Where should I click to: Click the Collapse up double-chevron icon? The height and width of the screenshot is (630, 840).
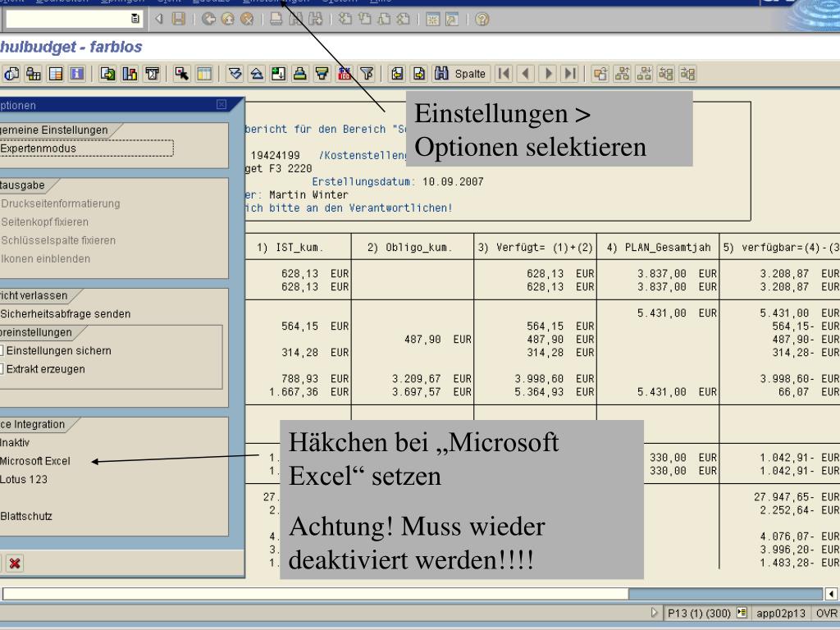[257, 74]
